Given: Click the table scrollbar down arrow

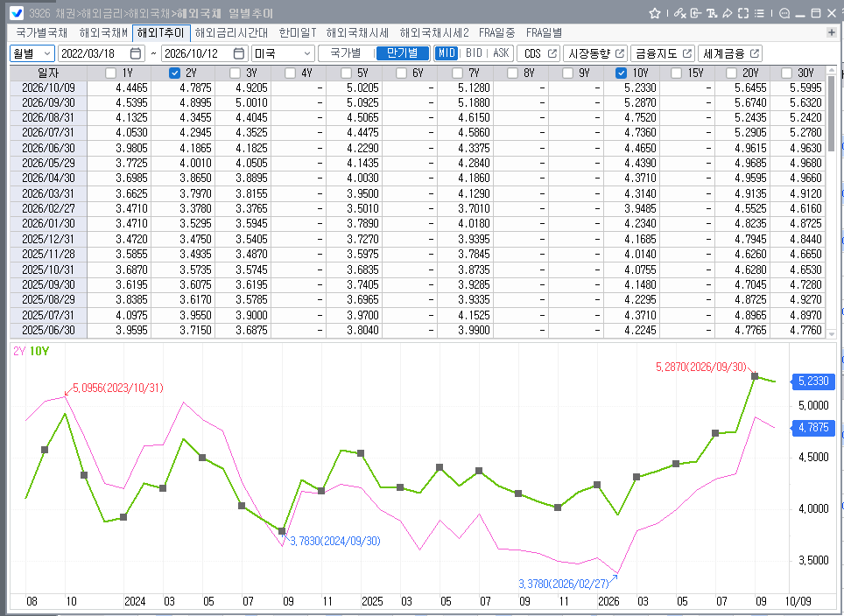Looking at the screenshot, I should [x=832, y=334].
